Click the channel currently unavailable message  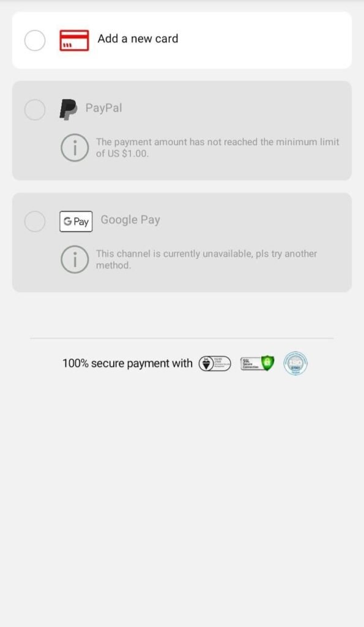[x=206, y=260]
